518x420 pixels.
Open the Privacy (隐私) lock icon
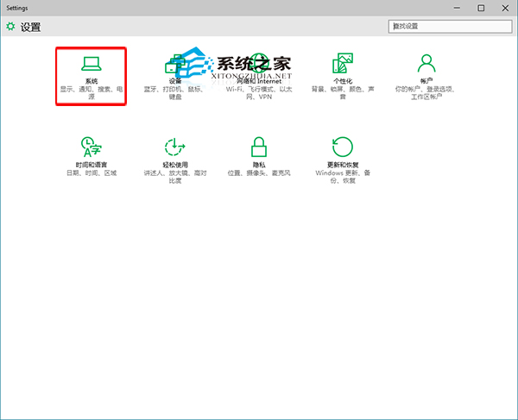tap(259, 147)
